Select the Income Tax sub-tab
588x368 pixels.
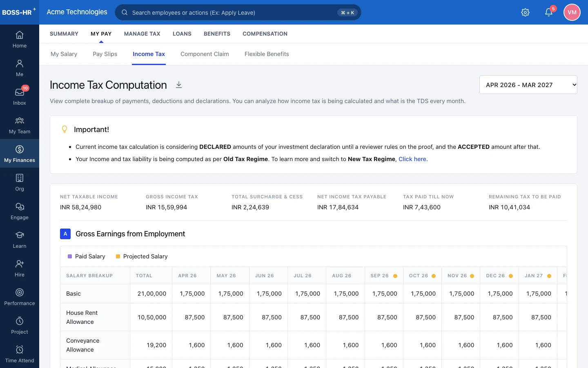(x=149, y=54)
